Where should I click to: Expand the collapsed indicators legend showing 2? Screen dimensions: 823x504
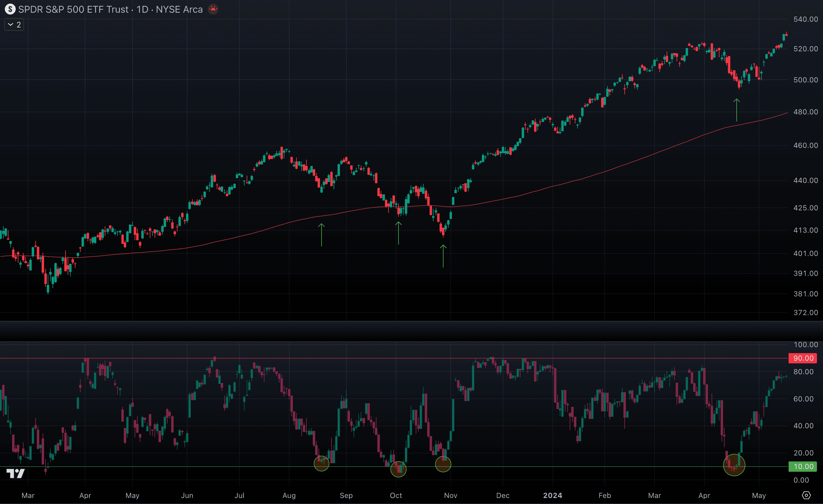pyautogui.click(x=14, y=25)
